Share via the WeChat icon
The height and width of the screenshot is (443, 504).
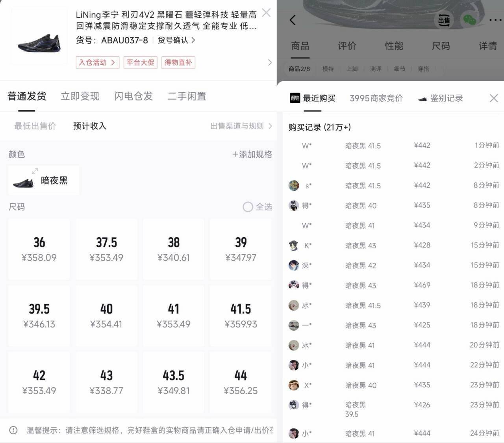pos(469,20)
